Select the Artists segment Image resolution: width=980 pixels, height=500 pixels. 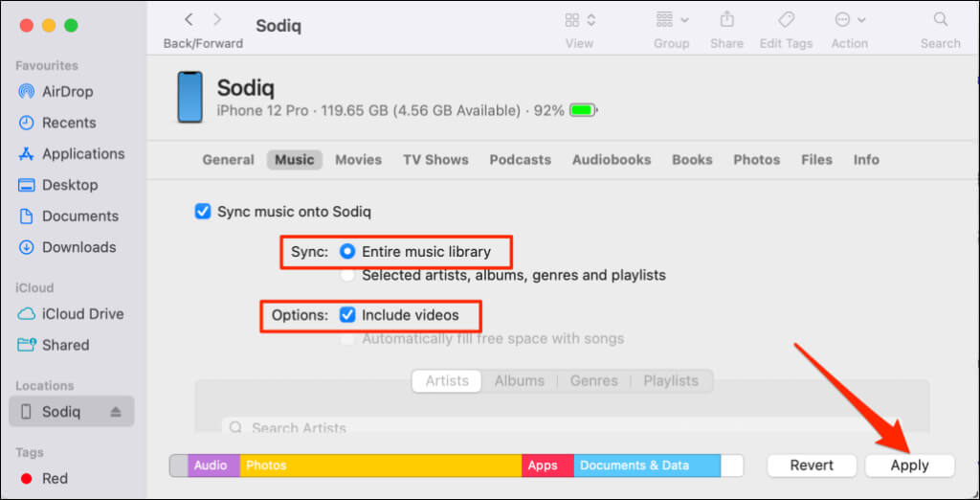[x=447, y=380]
